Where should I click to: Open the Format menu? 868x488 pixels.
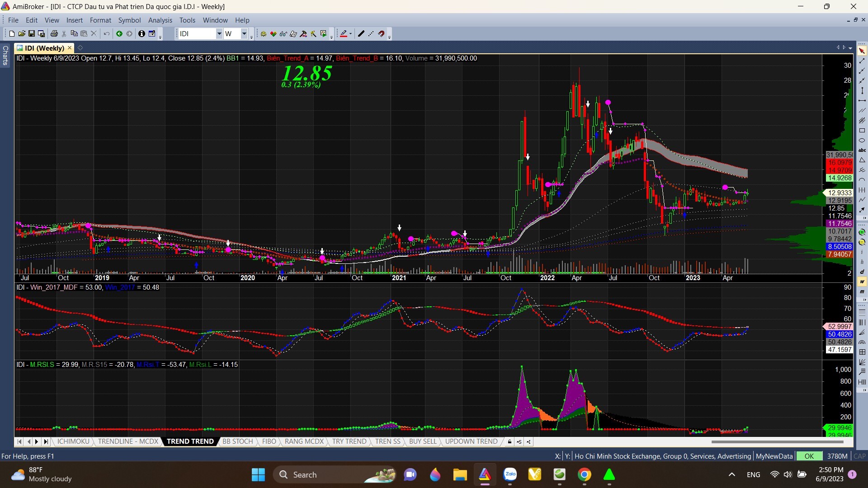coord(100,20)
